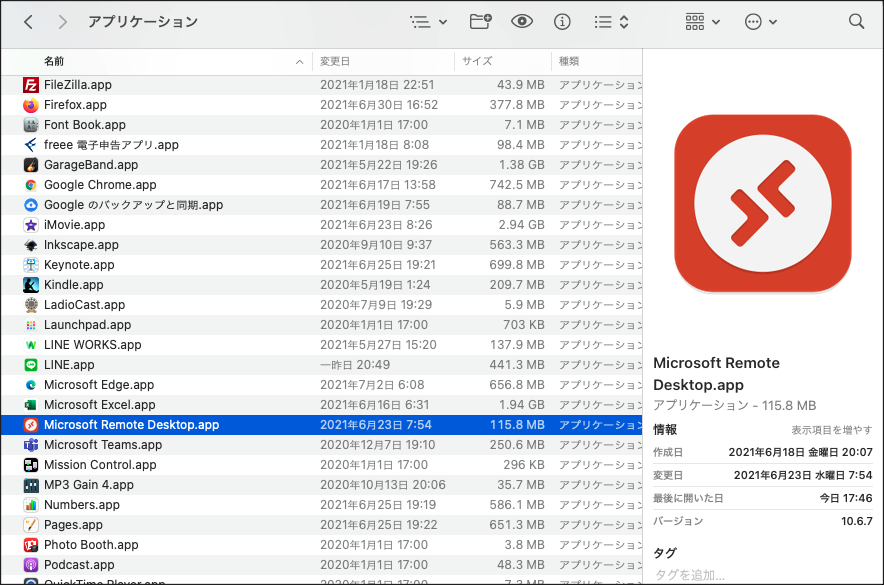This screenshot has width=884, height=585.
Task: Click the file name Google Chrome.app
Action: (100, 185)
